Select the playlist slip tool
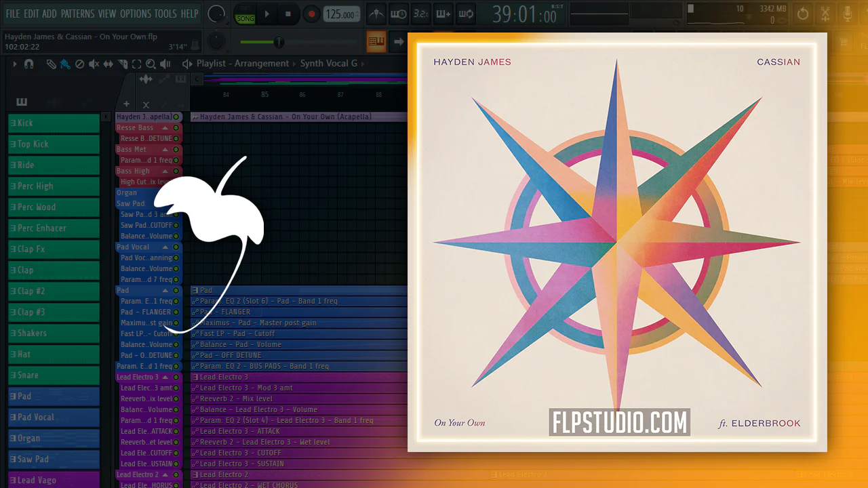Viewport: 868px width, 488px height. point(108,64)
